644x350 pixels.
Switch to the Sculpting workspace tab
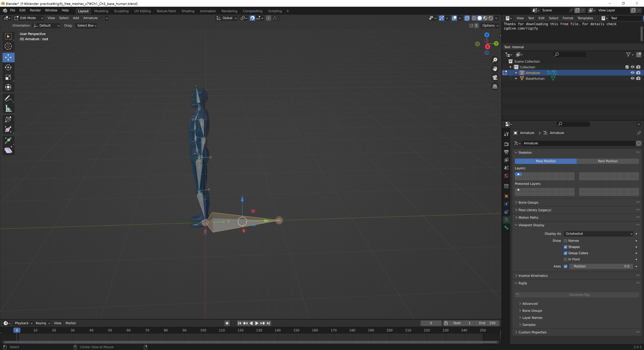[121, 11]
